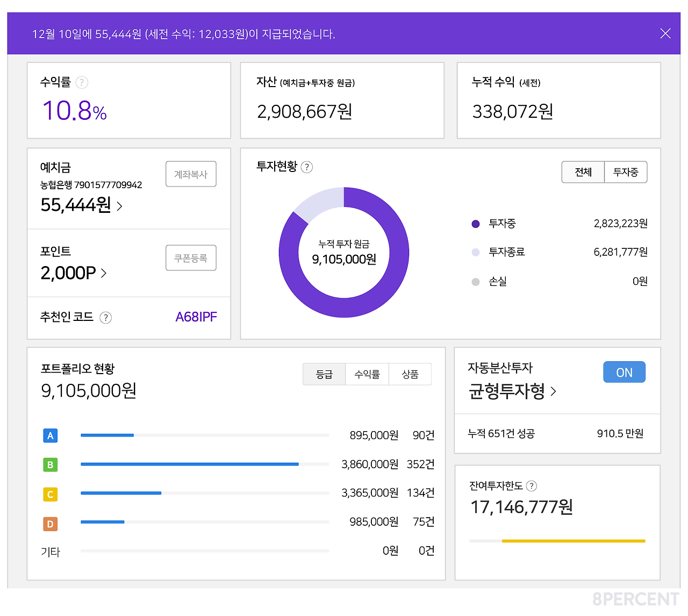
Task: Select the grade D badge icon
Action: (50, 524)
